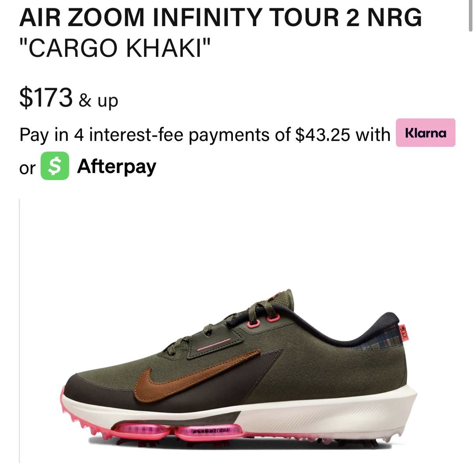This screenshot has height=476, width=476.
Task: Click the pink lace eyelets on shoe
Action: (264, 321)
